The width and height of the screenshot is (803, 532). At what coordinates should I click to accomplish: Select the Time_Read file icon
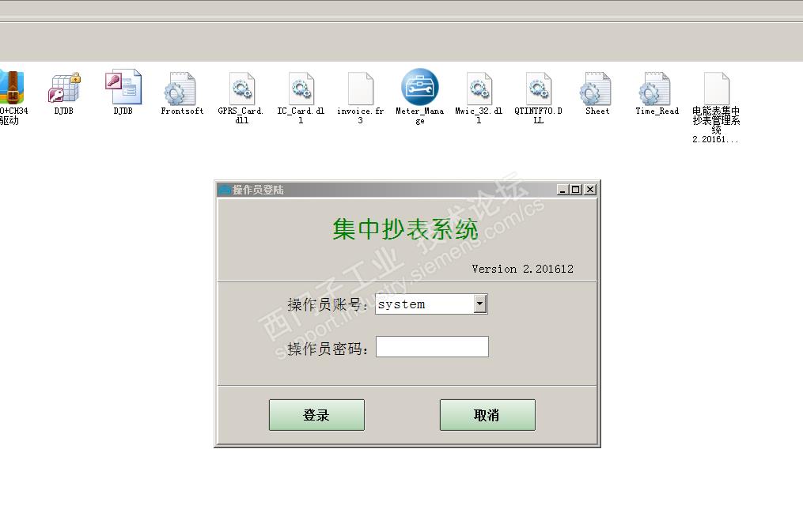[656, 89]
